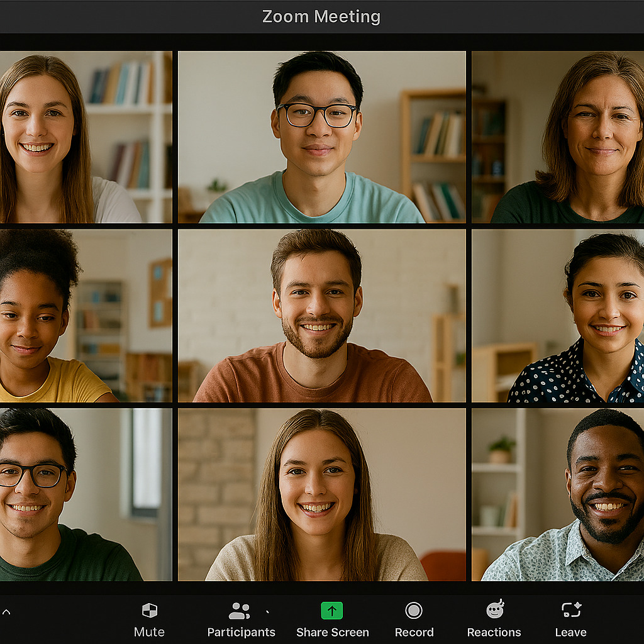The height and width of the screenshot is (644, 644).
Task: Click the Zoom Meeting window title
Action: point(321,17)
